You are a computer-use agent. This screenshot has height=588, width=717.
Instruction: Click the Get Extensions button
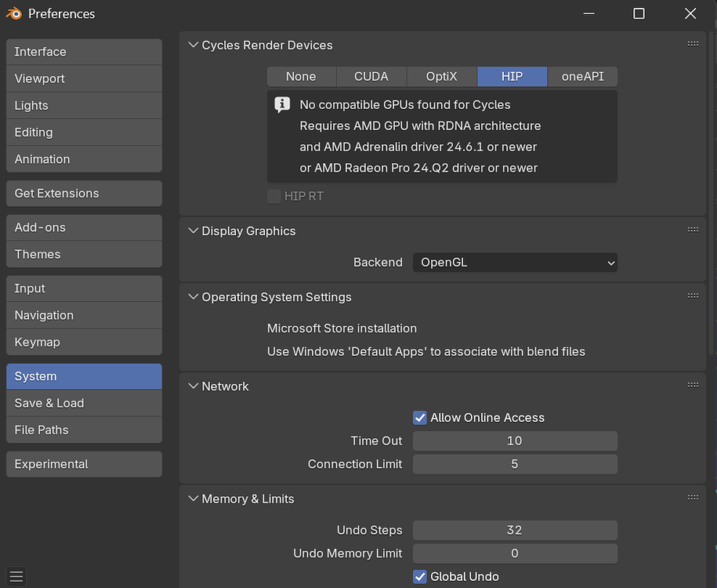tap(84, 193)
